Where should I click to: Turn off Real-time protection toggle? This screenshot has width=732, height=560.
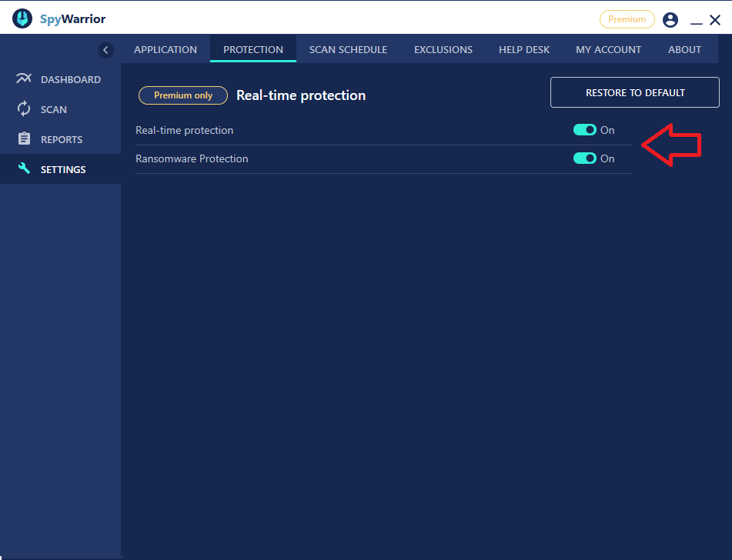click(x=584, y=130)
